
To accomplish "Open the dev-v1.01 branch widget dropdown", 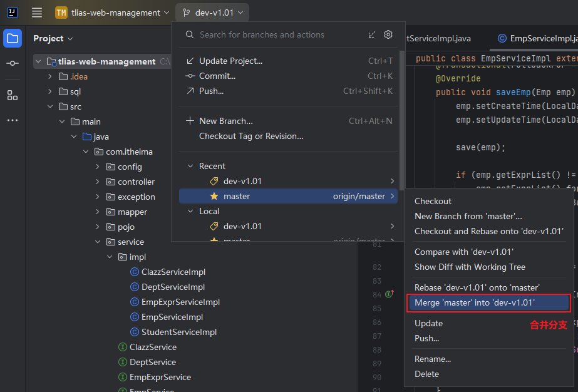I will coord(212,13).
